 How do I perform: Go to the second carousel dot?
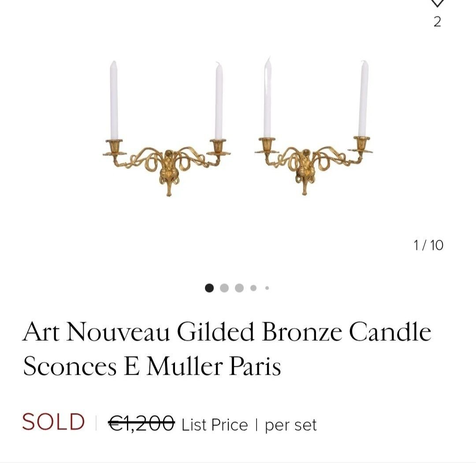(x=224, y=288)
